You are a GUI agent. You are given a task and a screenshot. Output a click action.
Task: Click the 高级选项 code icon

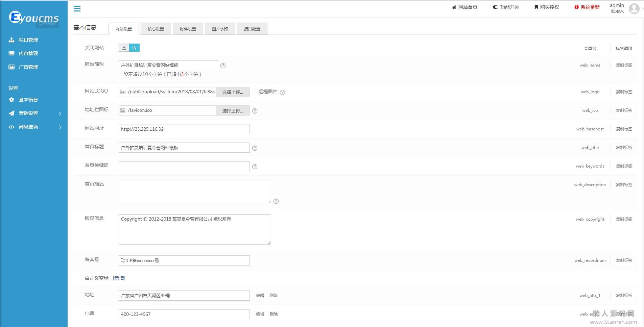tap(11, 127)
